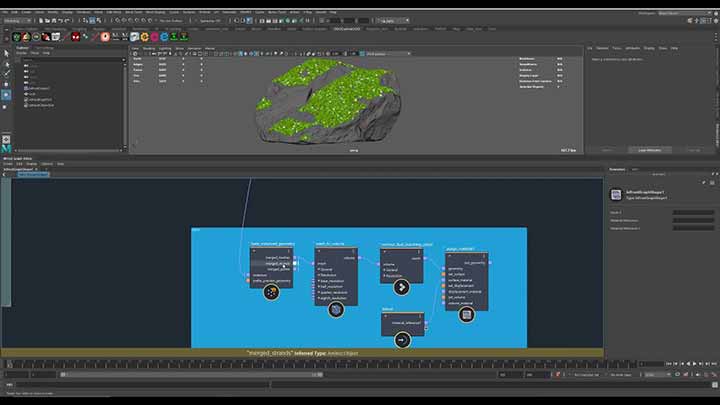Click the last green shelf icon

(x=184, y=37)
